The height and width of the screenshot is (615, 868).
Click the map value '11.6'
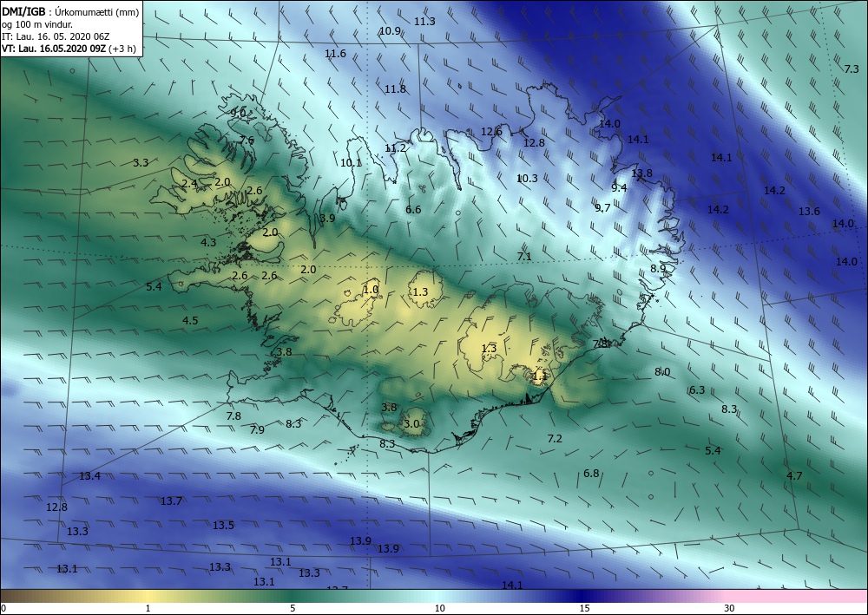(335, 54)
